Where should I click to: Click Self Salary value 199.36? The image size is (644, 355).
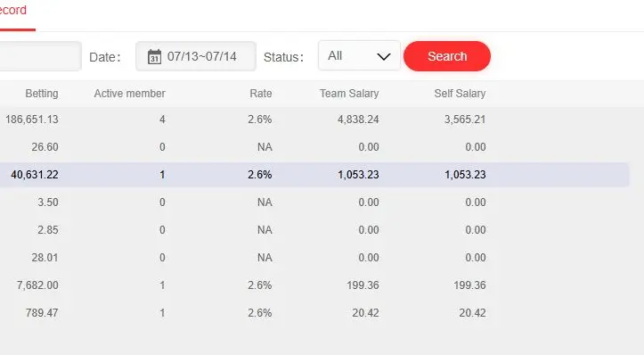point(469,285)
